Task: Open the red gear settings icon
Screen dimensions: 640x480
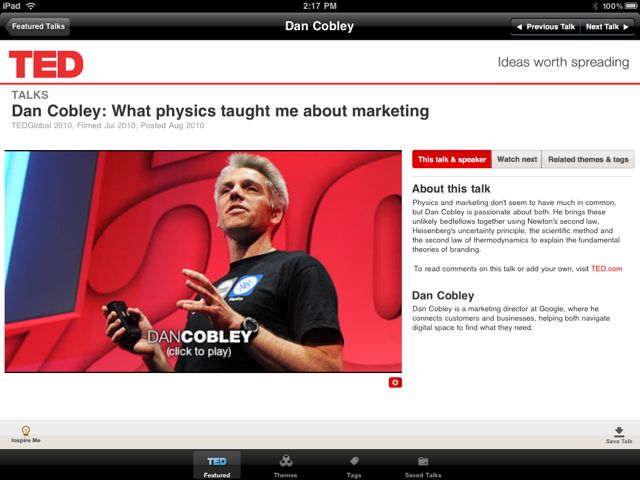Action: (395, 382)
